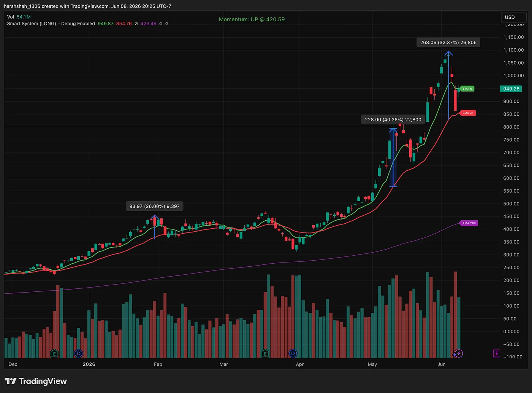Click the lightning bolt marker near Jun

[x=459, y=353]
